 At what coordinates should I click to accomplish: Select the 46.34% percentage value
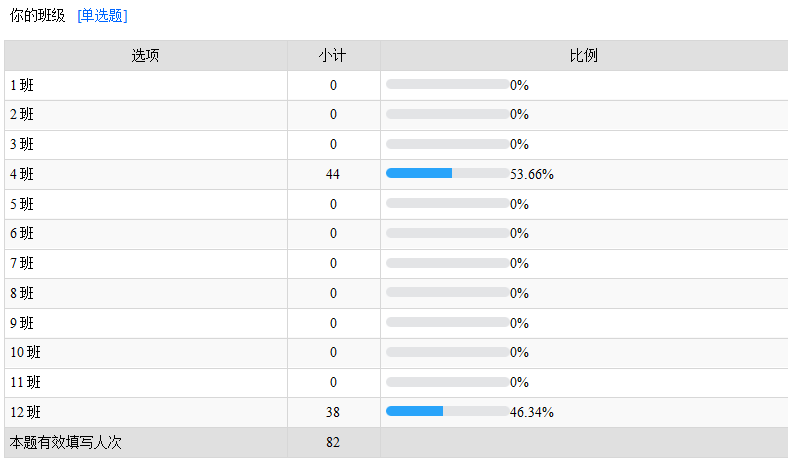(532, 412)
